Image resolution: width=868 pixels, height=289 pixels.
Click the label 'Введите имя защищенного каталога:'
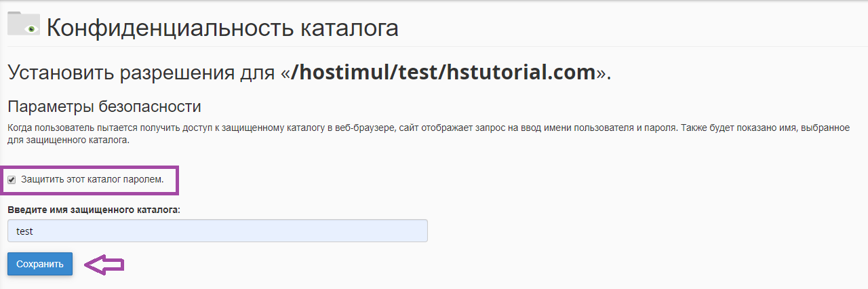[x=94, y=210]
